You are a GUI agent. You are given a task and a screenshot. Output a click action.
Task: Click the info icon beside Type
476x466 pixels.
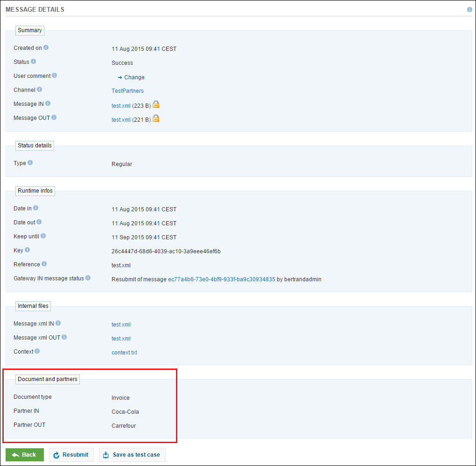pos(30,163)
